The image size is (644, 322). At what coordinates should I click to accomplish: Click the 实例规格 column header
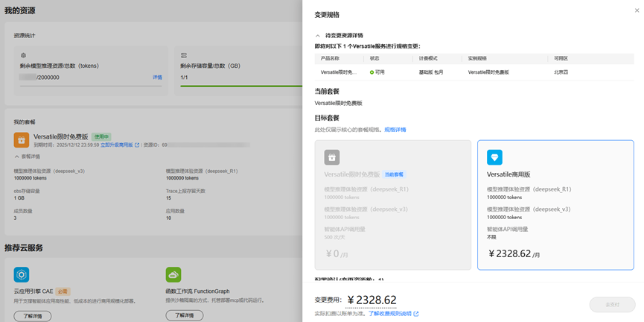(477, 58)
